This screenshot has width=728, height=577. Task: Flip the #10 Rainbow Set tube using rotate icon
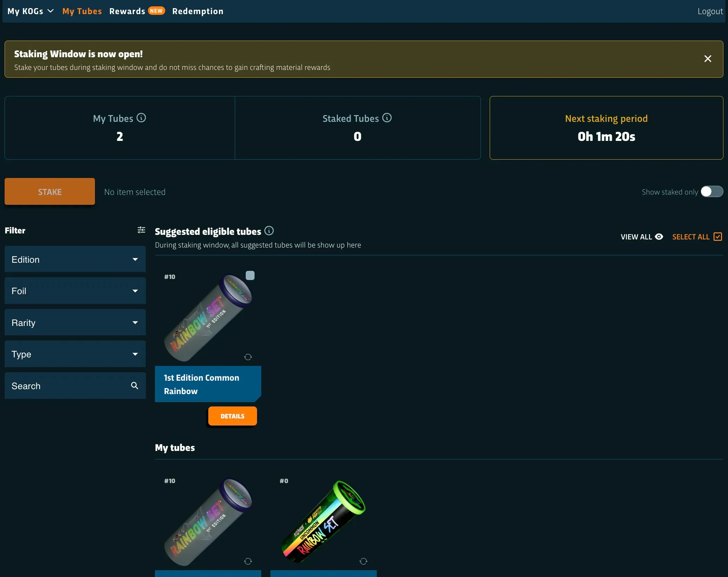point(248,357)
